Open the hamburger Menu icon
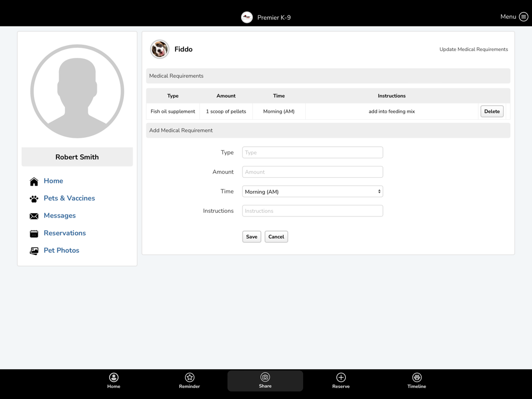The image size is (532, 399). pos(523,16)
